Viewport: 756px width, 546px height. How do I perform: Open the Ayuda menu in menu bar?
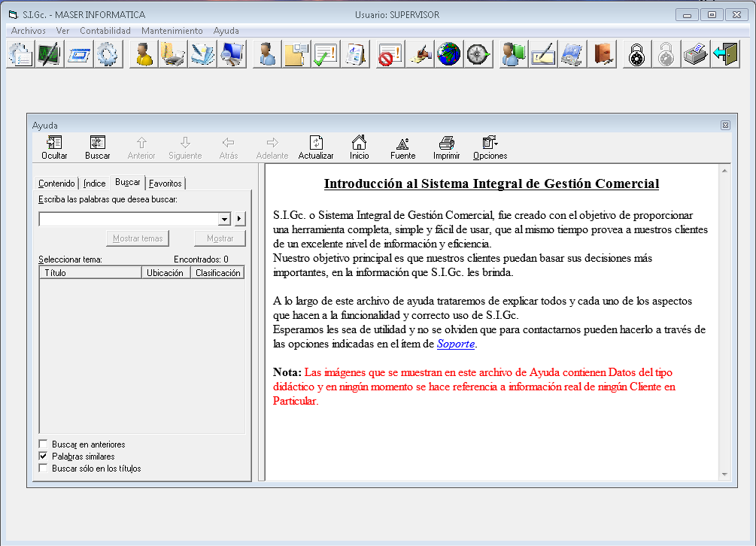226,31
